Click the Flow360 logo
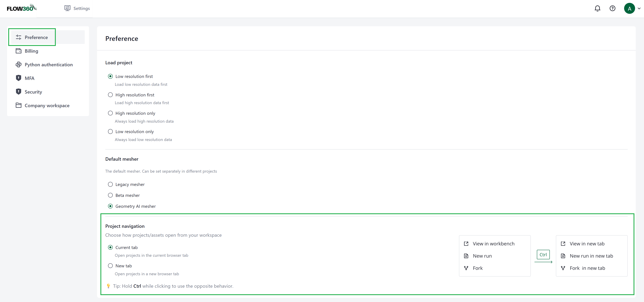The height and width of the screenshot is (302, 644). coord(22,8)
